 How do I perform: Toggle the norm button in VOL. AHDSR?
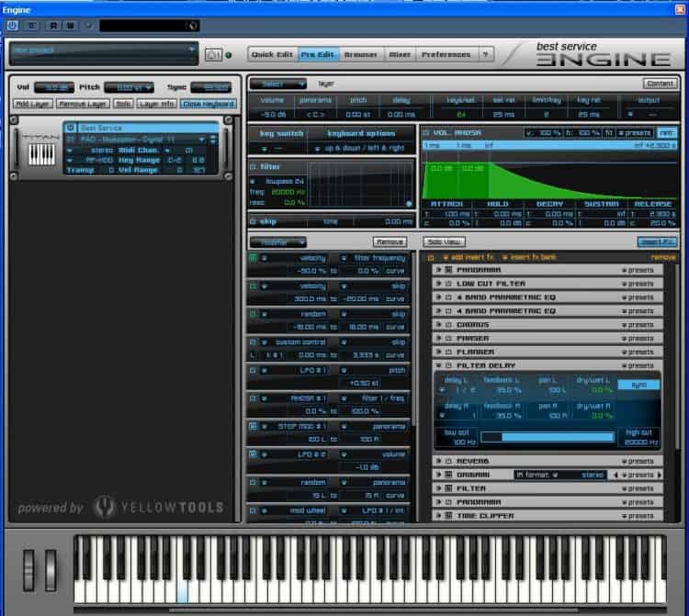click(666, 132)
